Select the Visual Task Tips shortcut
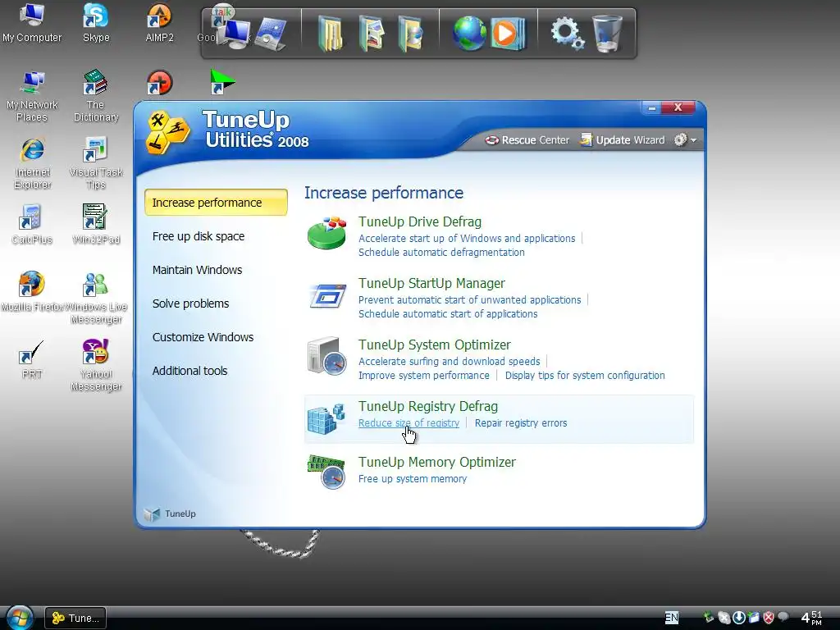The image size is (840, 630). [96, 163]
